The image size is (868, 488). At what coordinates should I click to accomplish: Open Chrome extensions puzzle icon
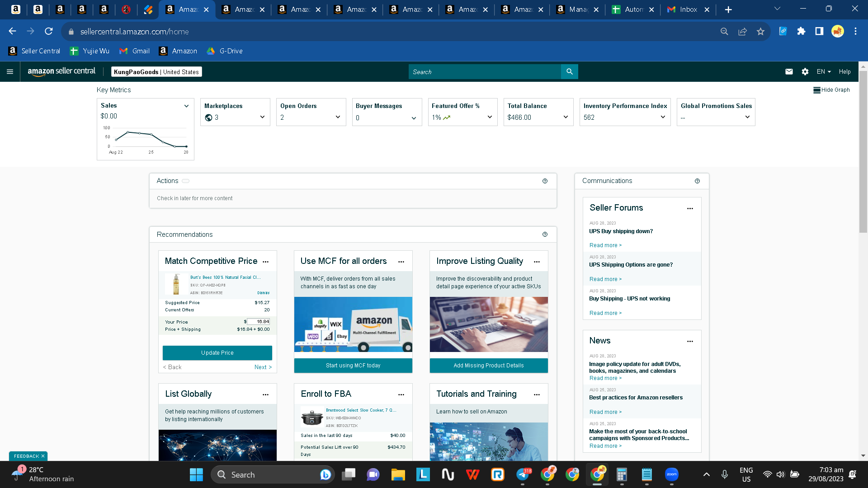[802, 31]
